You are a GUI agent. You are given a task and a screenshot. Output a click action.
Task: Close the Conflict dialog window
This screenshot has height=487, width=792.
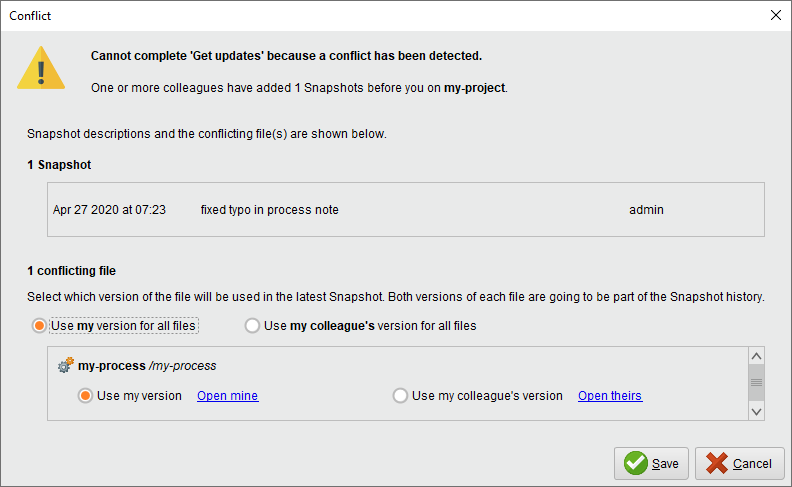pyautogui.click(x=776, y=15)
